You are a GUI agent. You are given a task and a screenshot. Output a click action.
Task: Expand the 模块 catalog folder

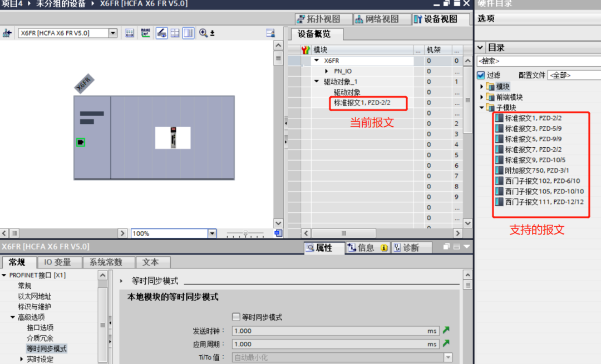coord(482,87)
